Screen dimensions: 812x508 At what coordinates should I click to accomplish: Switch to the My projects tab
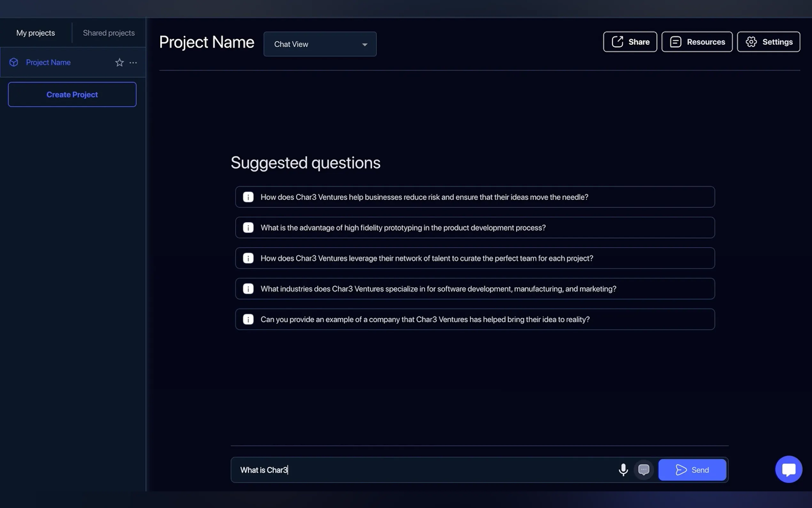point(35,33)
